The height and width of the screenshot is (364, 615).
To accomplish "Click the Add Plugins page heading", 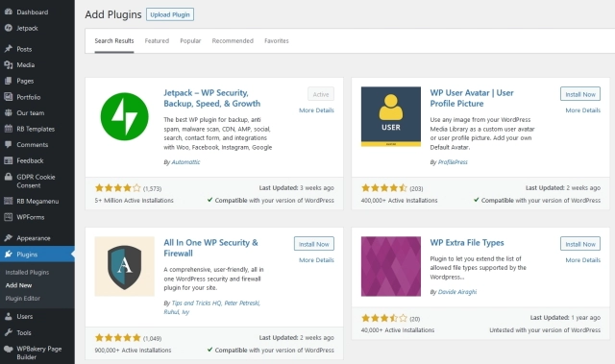I will [x=113, y=14].
